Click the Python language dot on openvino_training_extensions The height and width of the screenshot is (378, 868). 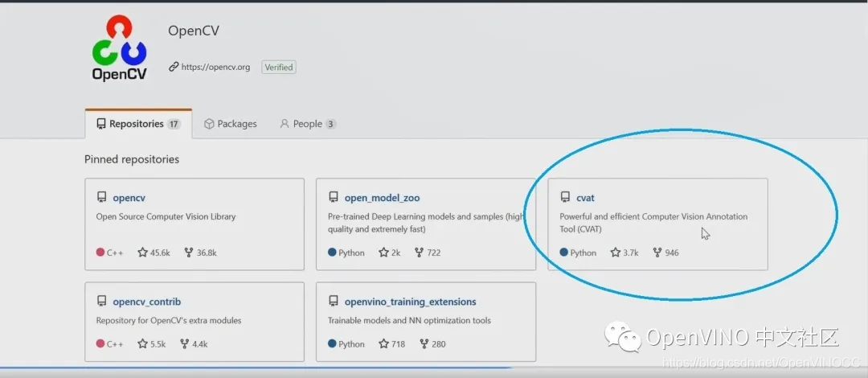pos(332,343)
